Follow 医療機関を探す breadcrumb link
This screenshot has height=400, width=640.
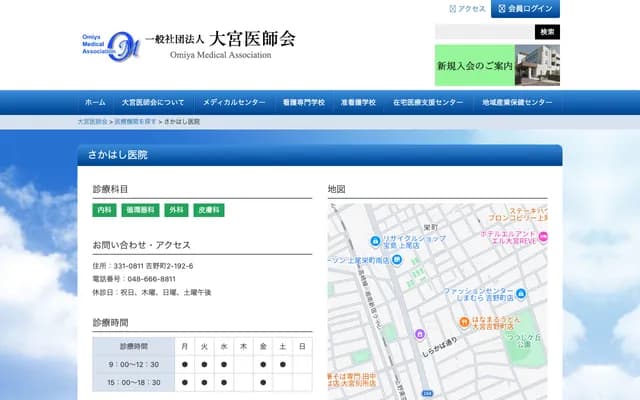coord(135,121)
